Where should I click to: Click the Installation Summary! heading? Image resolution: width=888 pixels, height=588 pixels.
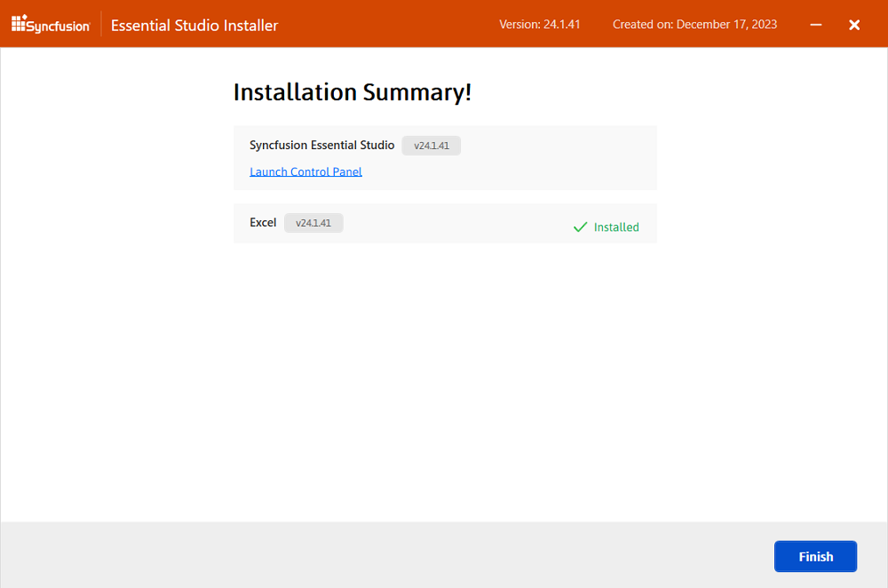tap(353, 91)
